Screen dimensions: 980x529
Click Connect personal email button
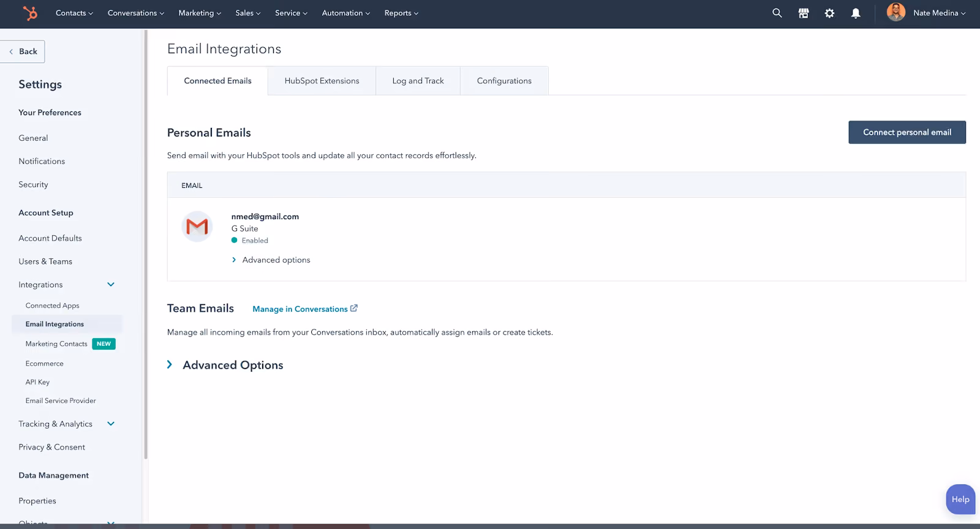pos(907,132)
